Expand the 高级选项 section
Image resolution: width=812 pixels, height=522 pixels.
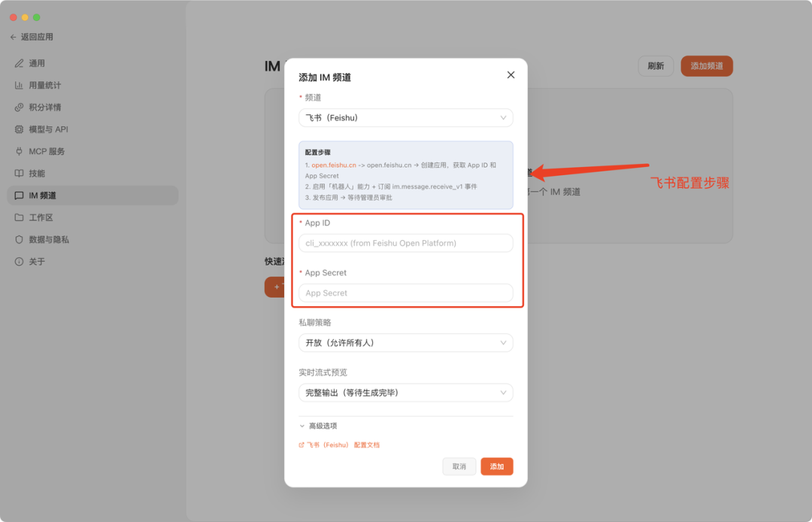click(318, 426)
